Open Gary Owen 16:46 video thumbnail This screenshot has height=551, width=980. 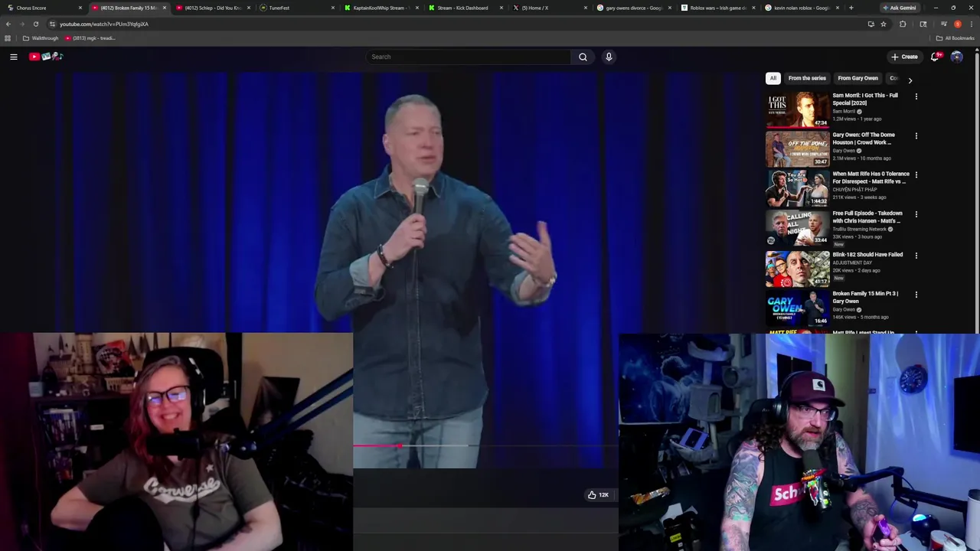(x=797, y=308)
